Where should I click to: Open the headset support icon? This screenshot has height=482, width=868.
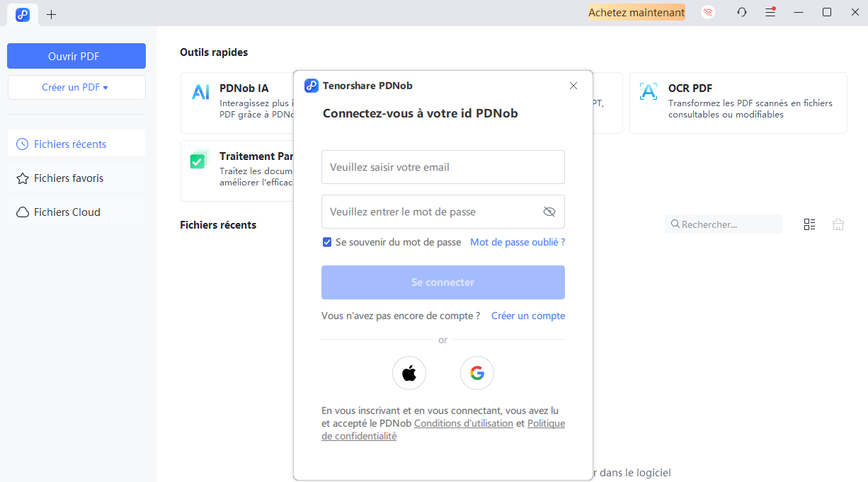pos(741,12)
